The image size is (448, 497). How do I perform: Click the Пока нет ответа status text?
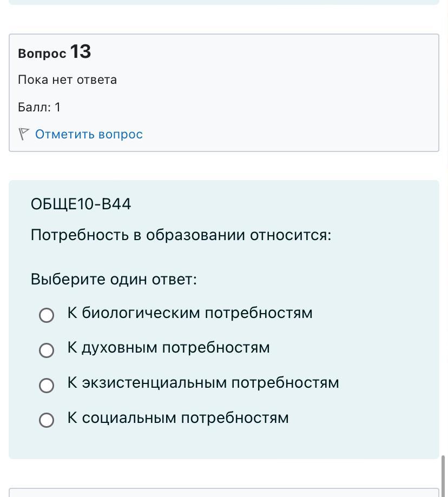click(x=67, y=80)
